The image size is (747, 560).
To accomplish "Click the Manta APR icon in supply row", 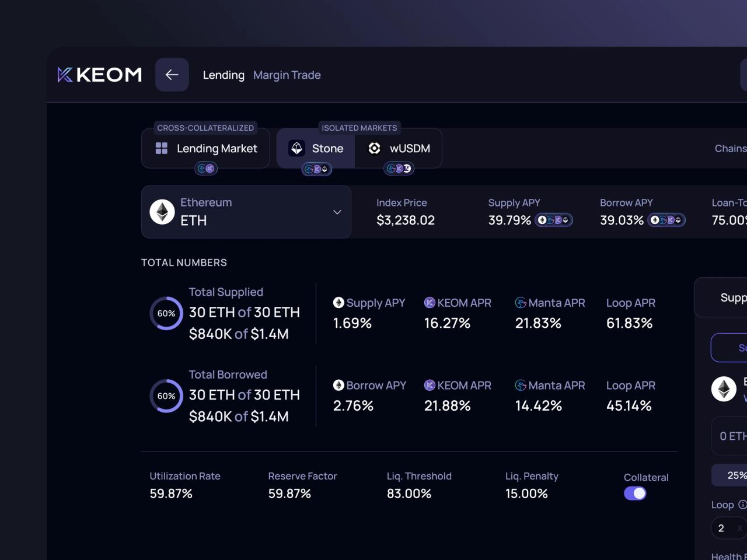I will [521, 303].
